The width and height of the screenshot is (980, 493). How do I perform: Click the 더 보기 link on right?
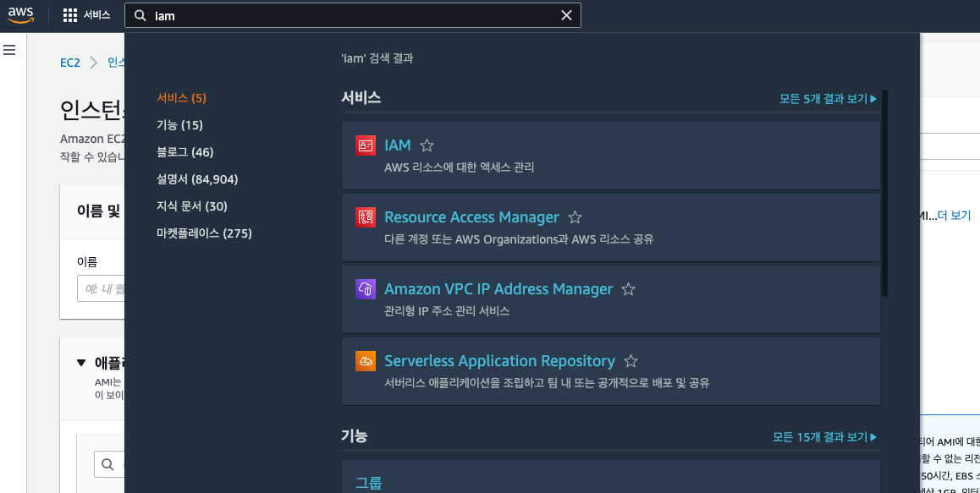[x=955, y=215]
